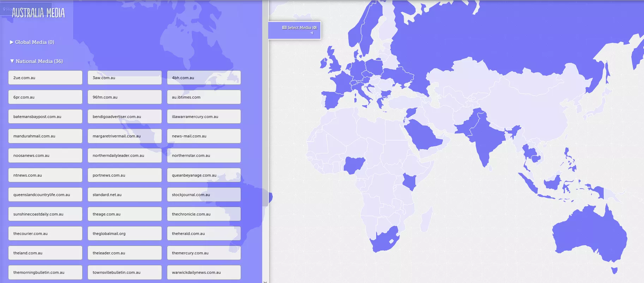Select 6pr.com.au in National Media
This screenshot has height=283, width=644.
pyautogui.click(x=45, y=97)
